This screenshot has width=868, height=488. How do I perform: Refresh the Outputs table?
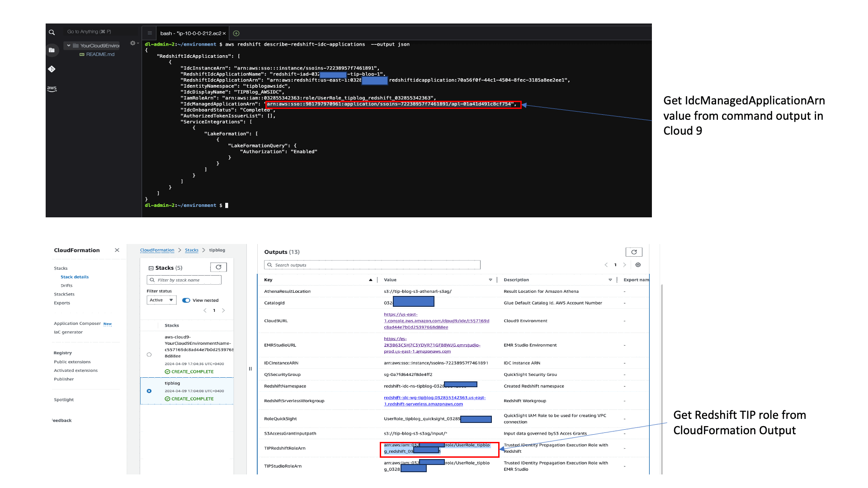pos(634,252)
